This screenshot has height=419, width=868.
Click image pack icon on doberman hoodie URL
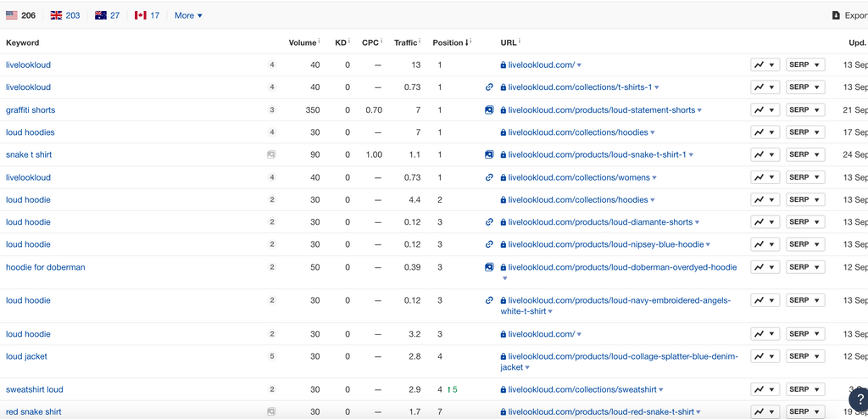pyautogui.click(x=489, y=267)
